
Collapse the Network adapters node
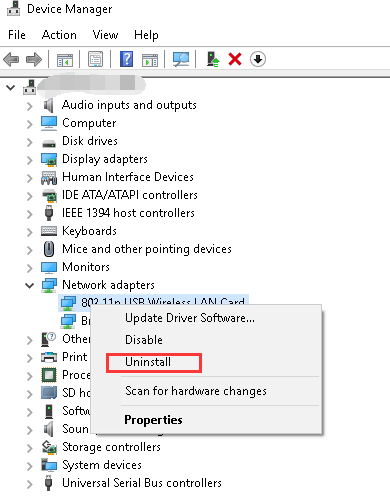tap(30, 285)
